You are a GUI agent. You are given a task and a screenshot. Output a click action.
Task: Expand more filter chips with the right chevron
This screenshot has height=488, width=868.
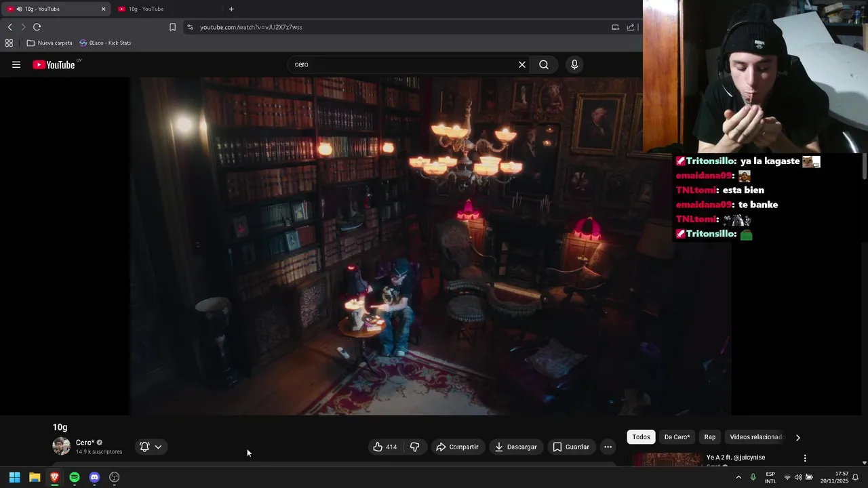click(797, 437)
